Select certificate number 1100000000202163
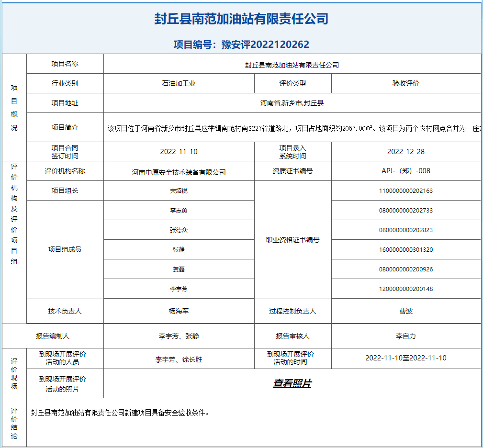The width and height of the screenshot is (483, 448). pos(405,191)
